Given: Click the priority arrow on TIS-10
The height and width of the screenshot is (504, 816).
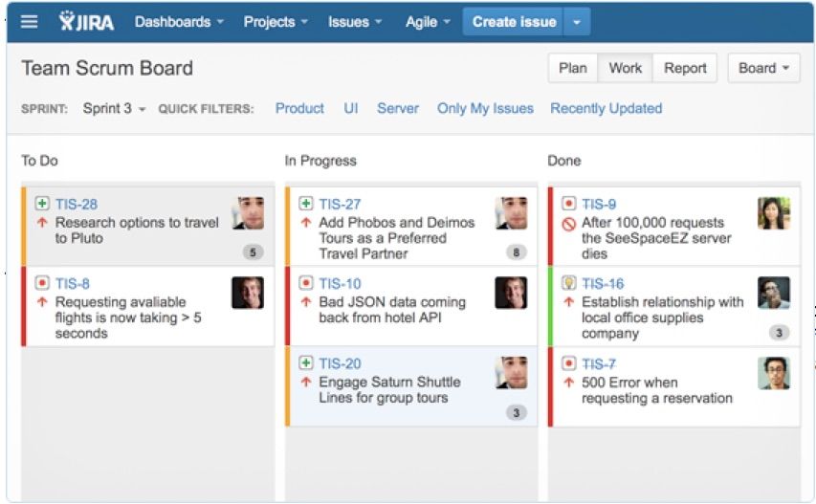Looking at the screenshot, I should 306,301.
